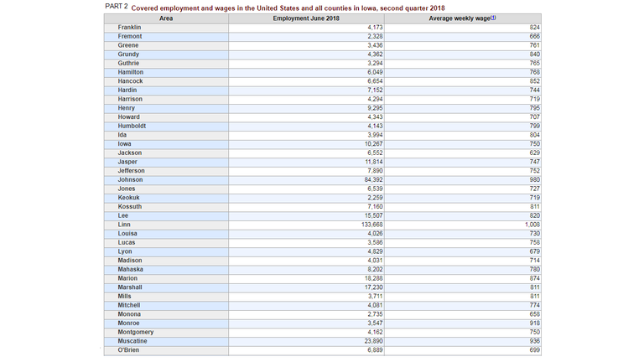Select the Employment June 2018 column header

(306, 18)
